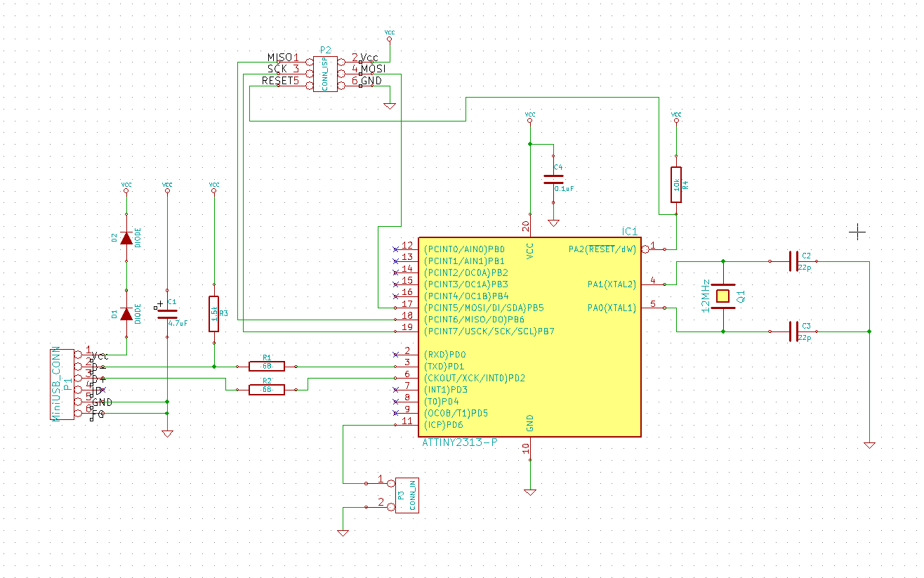Click the MISO pin label on connector P2
The width and height of the screenshot is (924, 578).
pyautogui.click(x=280, y=57)
